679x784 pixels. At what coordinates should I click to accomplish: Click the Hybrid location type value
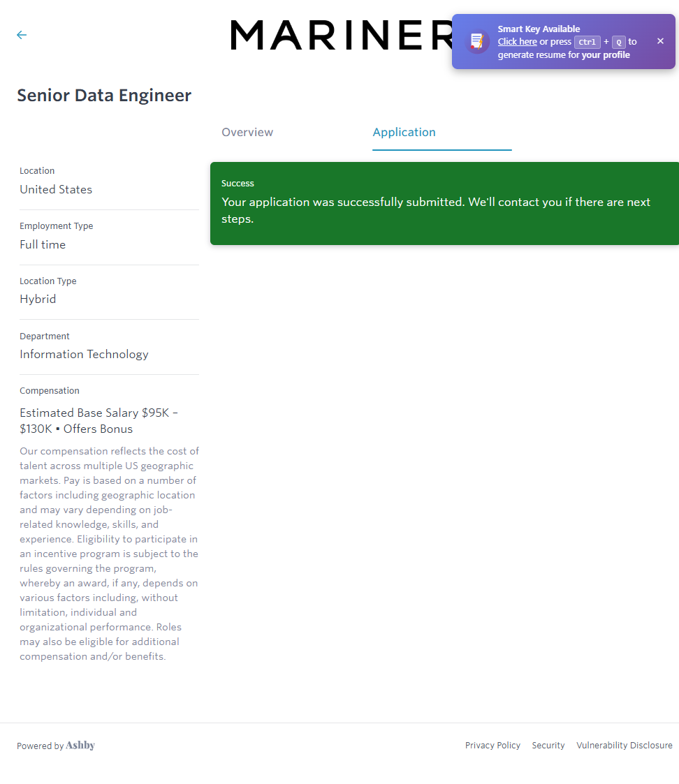(38, 299)
